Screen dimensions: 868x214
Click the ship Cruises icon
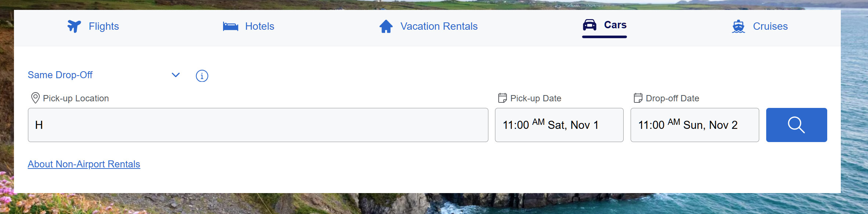(x=738, y=26)
